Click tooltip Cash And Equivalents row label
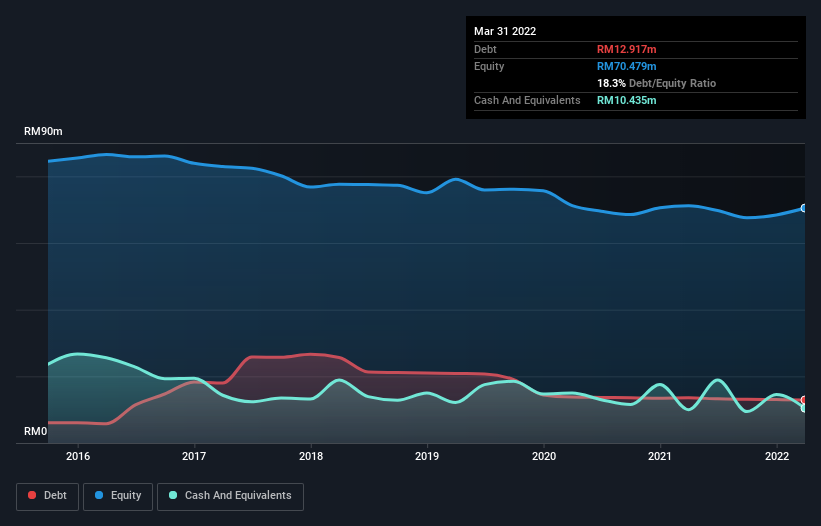 (x=527, y=100)
